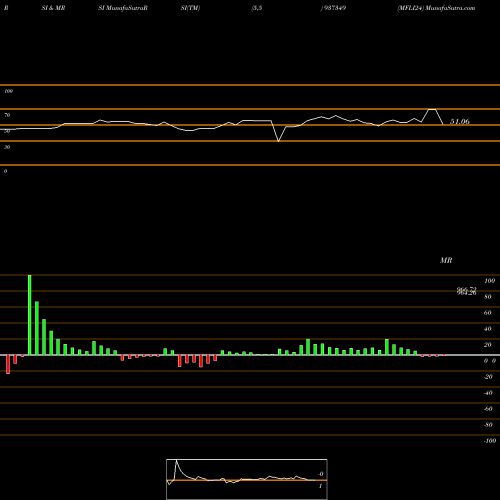Image resolution: width=500 pixels, height=500 pixels.
Task: Click the RSI value label 51.06
Action: pyautogui.click(x=460, y=122)
